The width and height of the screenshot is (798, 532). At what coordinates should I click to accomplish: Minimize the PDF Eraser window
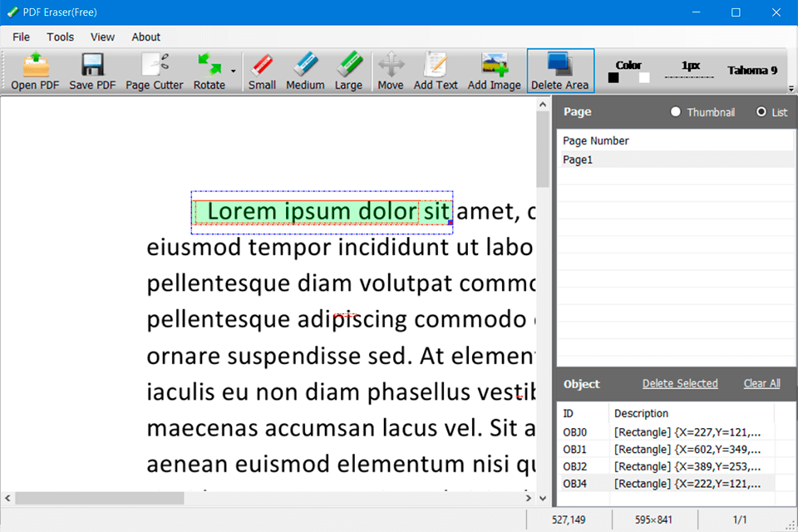697,12
